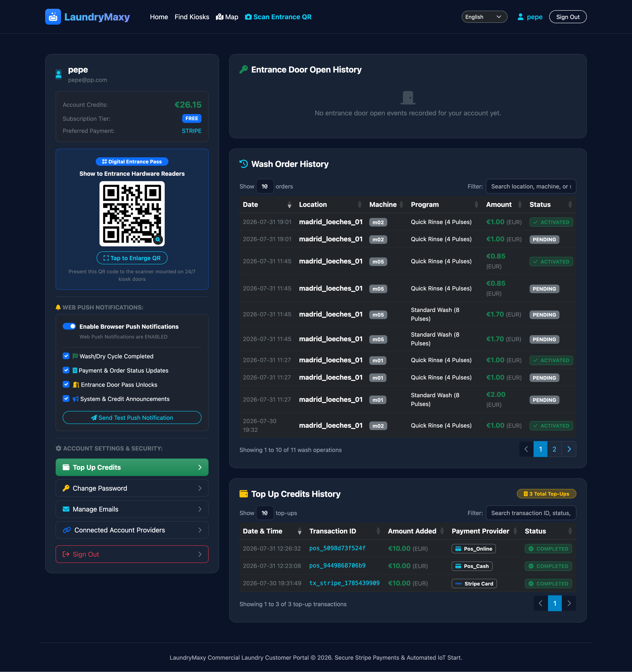Open the Show orders count selector
This screenshot has width=632, height=672.
tap(265, 186)
